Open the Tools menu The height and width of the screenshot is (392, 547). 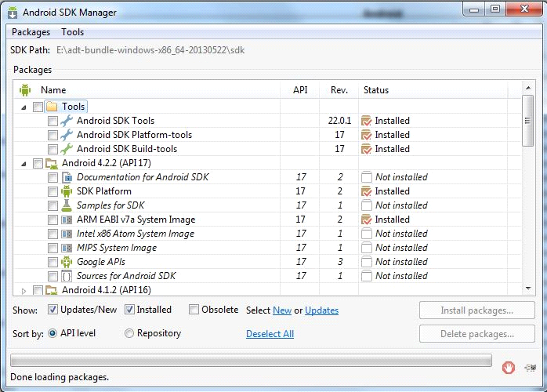[73, 32]
